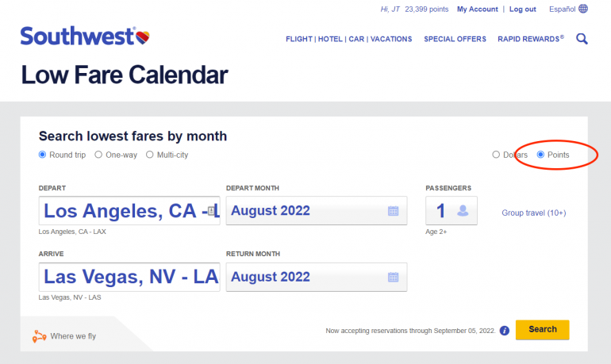Viewport: 611px width, 364px height.
Task: Choose the Multi-city radio option
Action: pos(150,155)
